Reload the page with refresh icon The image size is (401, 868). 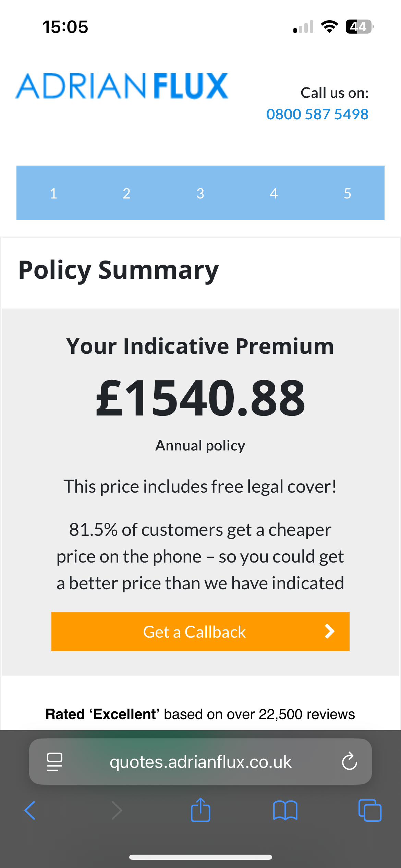click(x=350, y=761)
